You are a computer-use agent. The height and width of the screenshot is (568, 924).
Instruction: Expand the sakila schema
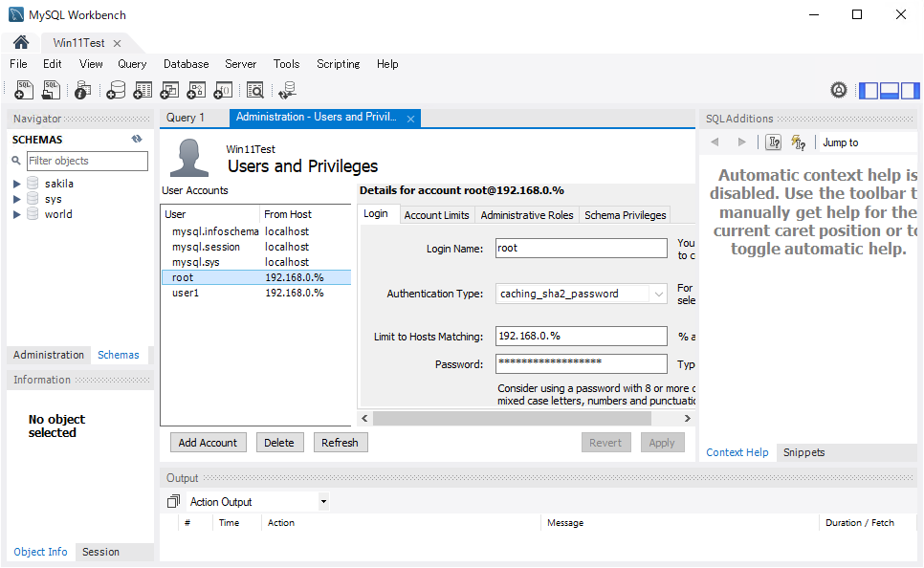pyautogui.click(x=17, y=184)
